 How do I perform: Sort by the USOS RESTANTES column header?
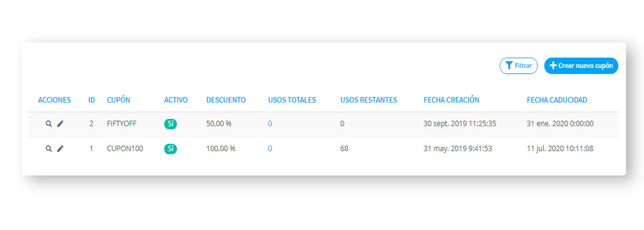(x=369, y=100)
